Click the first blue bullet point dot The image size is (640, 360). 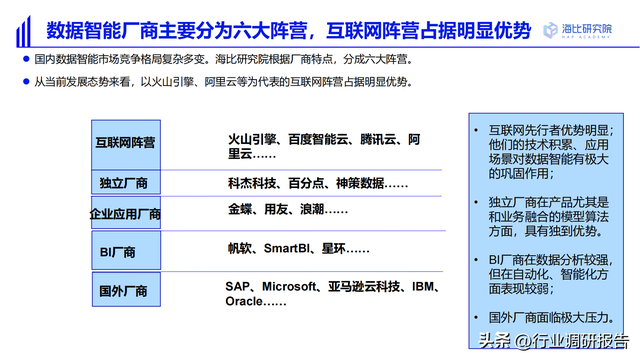point(27,59)
